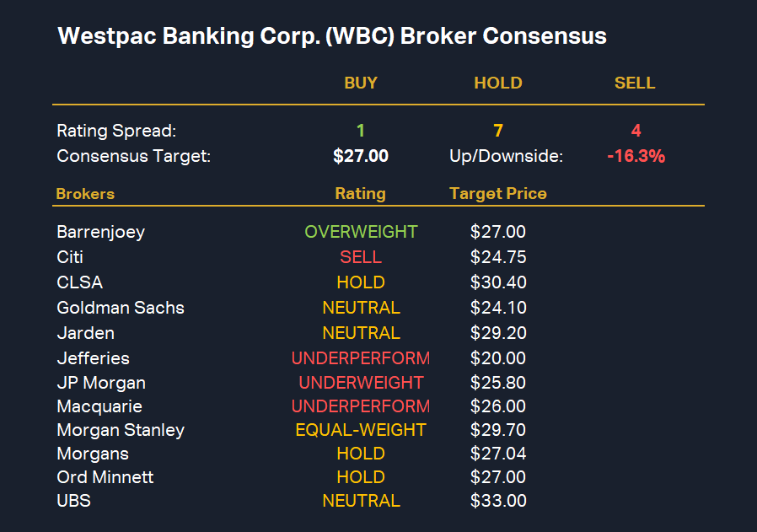
Task: Click the $27.00 consensus target value
Action: tap(361, 156)
